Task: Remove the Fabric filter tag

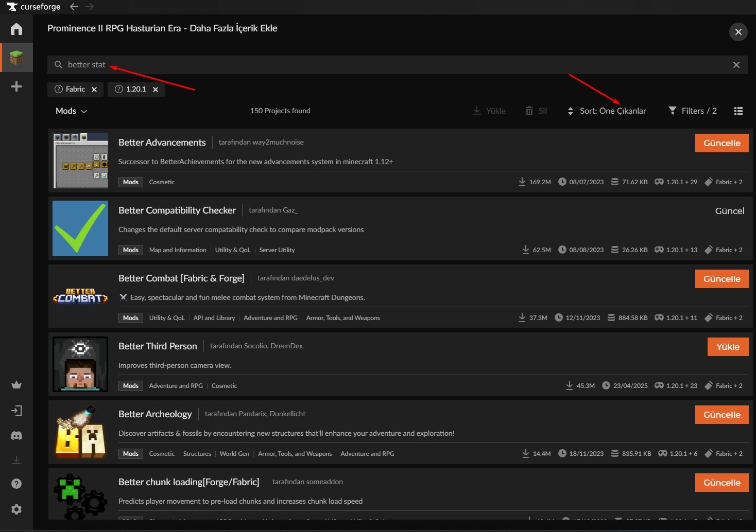Action: [x=94, y=90]
